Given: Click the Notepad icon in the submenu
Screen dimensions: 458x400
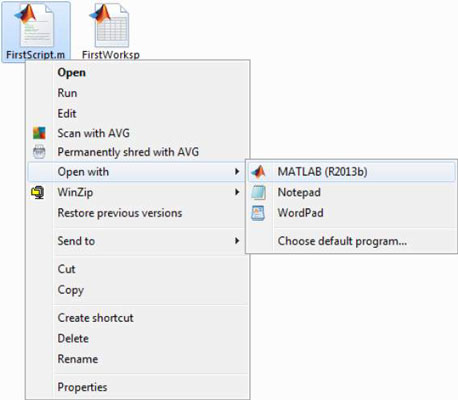Looking at the screenshot, I should click(x=259, y=193).
